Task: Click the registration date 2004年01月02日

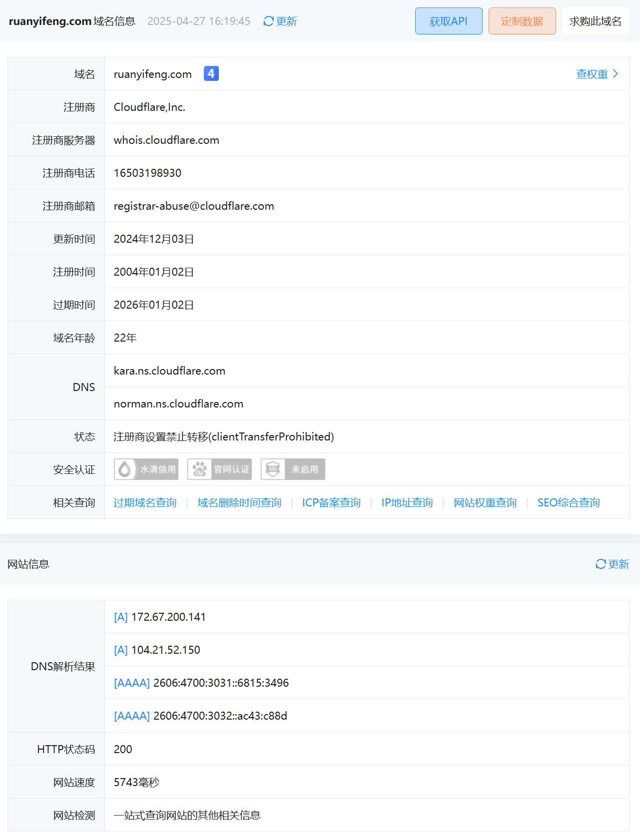Action: pos(154,272)
